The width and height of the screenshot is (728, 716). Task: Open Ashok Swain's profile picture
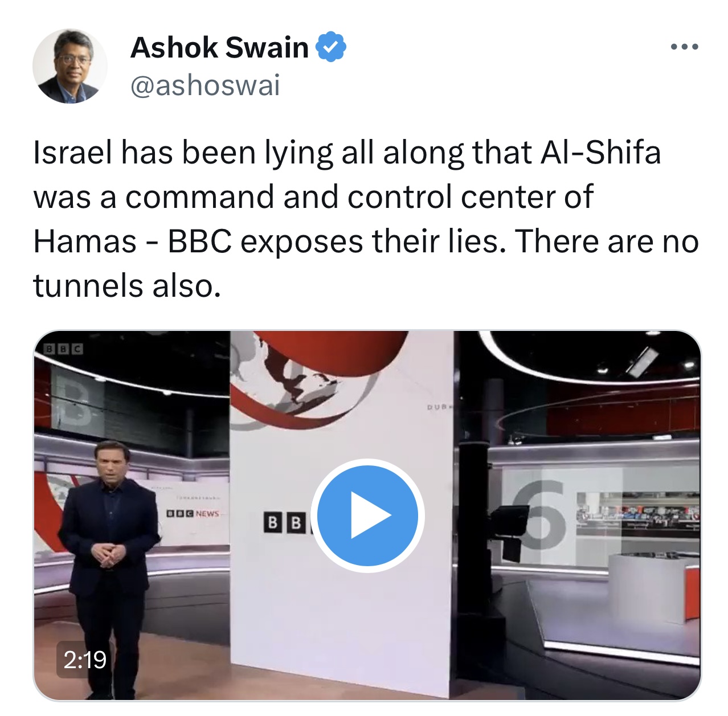coord(70,66)
